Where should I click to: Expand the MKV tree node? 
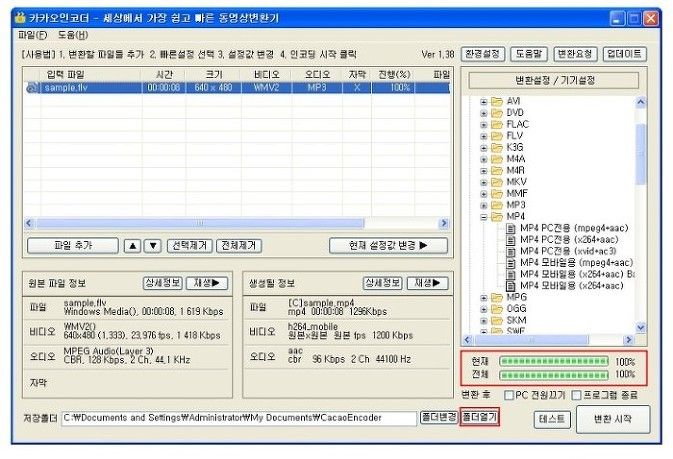click(x=484, y=182)
